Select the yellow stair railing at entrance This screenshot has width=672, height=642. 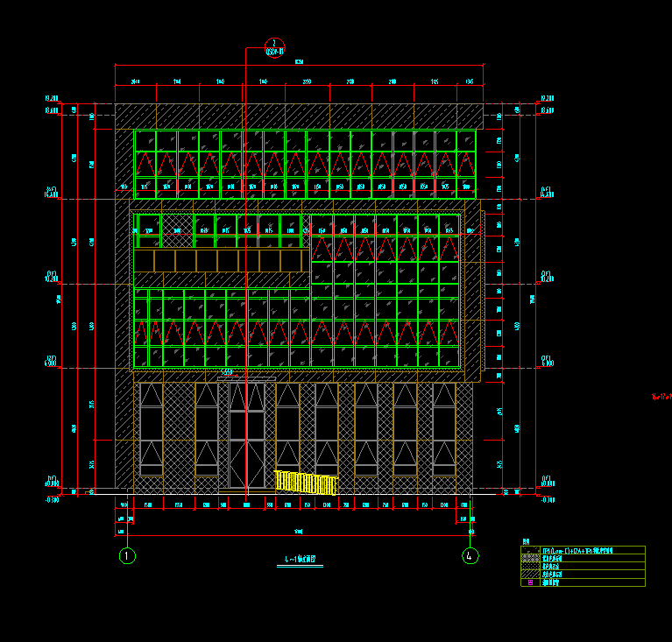[306, 483]
